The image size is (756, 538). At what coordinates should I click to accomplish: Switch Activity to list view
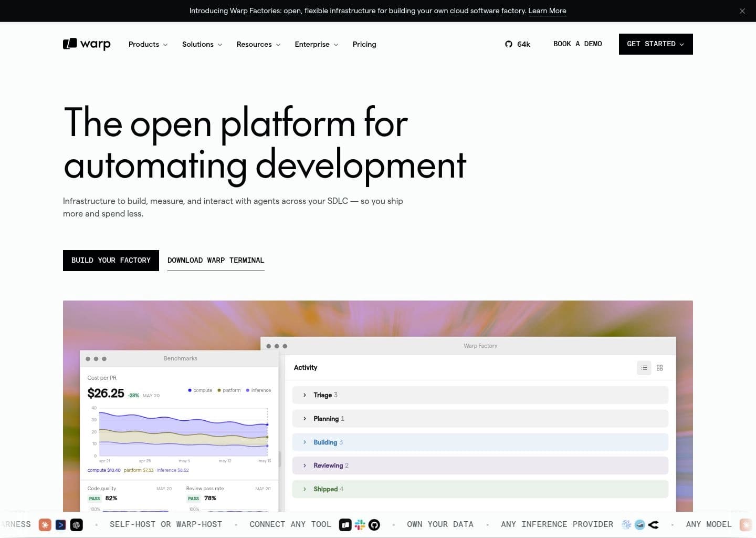click(644, 368)
